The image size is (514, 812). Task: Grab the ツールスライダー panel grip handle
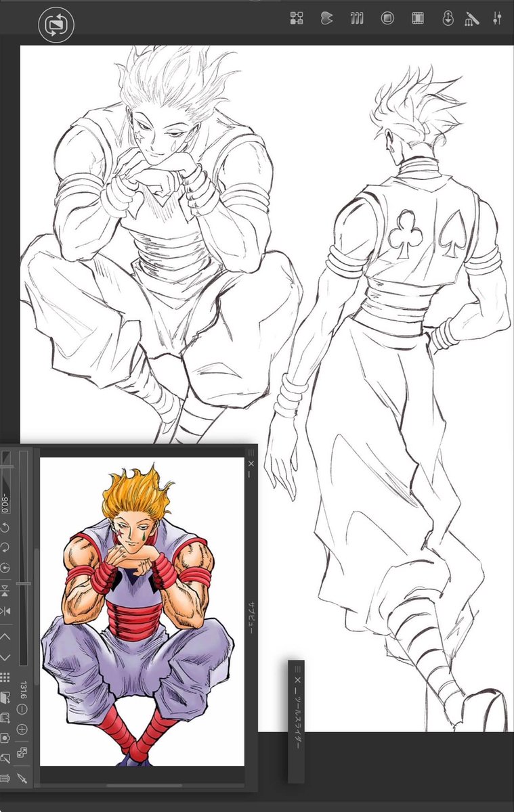296,669
